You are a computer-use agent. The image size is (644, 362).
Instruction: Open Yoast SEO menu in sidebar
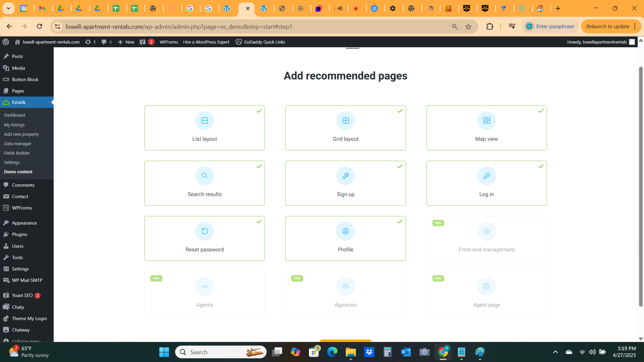pyautogui.click(x=27, y=295)
